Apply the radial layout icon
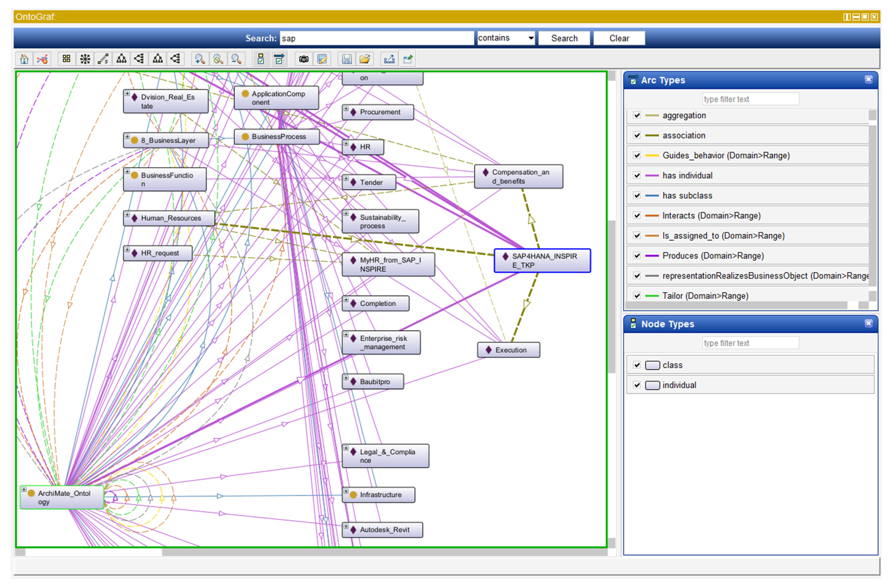 pyautogui.click(x=85, y=59)
